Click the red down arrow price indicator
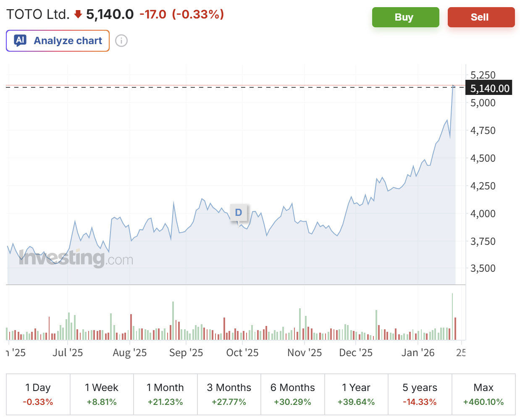520x420 pixels. 78,15
